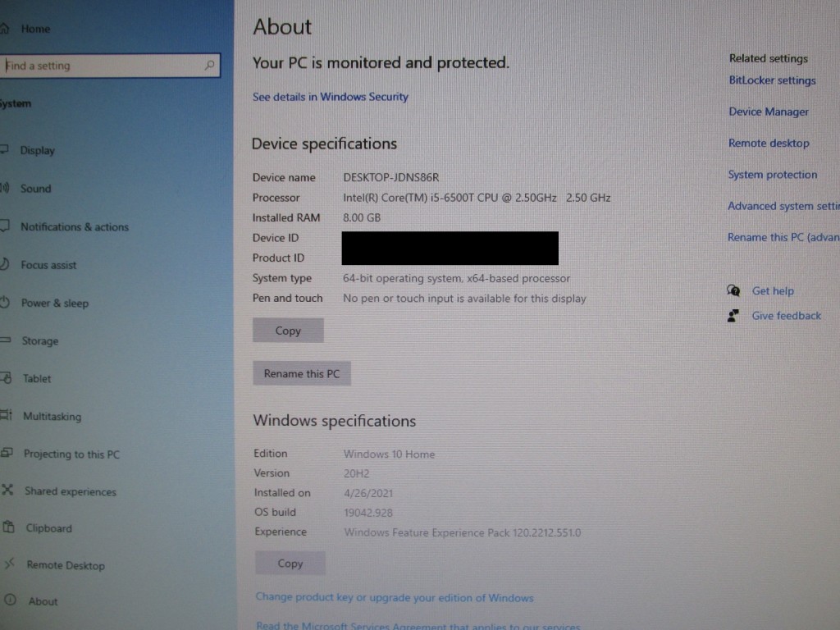Click the Sound speaker icon
Viewport: 840px width, 630px height.
[5, 188]
